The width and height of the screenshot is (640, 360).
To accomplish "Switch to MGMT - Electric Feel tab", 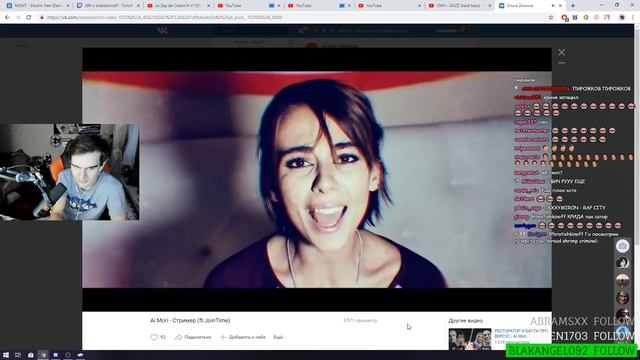I will click(38, 6).
